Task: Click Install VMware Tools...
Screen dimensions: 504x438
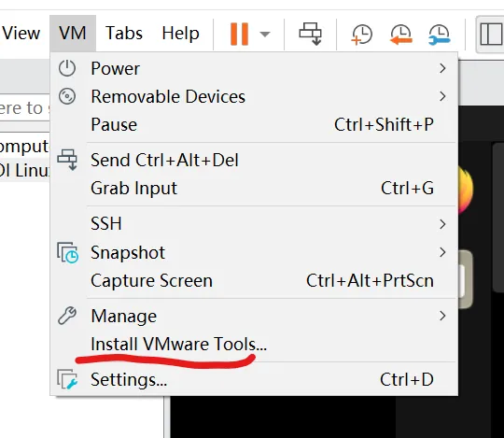Action: point(254,344)
